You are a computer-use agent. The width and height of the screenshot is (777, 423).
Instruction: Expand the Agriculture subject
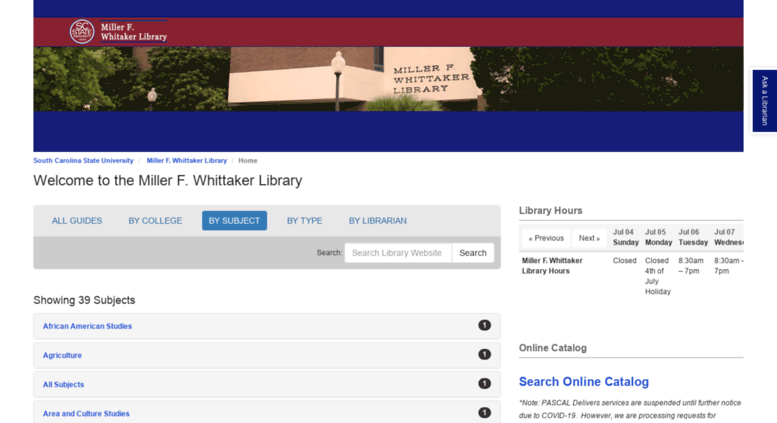click(x=267, y=355)
